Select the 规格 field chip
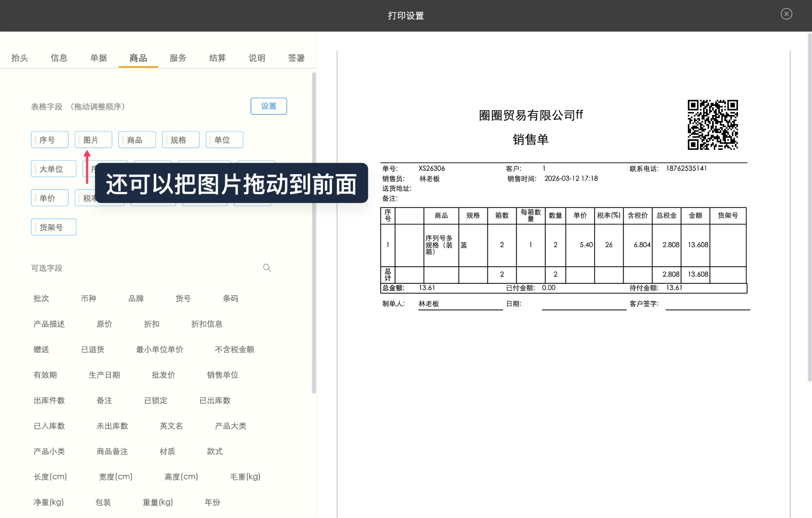Viewport: 812px width, 518px height. [x=181, y=139]
